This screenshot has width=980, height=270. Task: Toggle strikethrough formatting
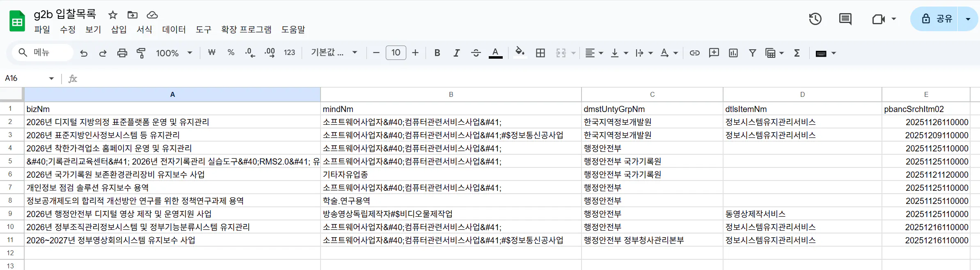coord(476,53)
